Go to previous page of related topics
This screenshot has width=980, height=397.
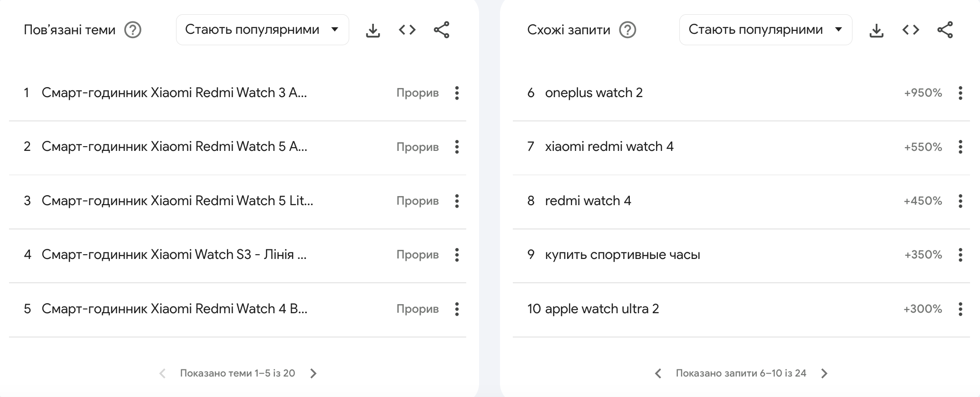click(162, 374)
